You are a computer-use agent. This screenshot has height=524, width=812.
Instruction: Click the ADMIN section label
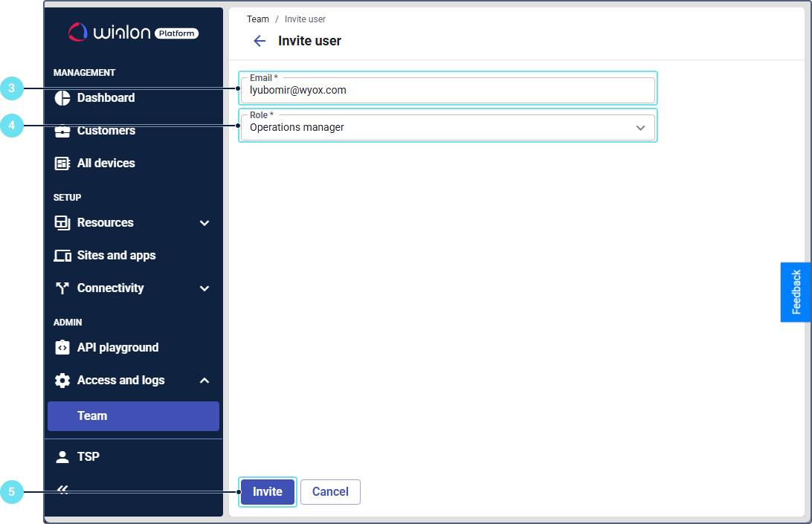68,322
